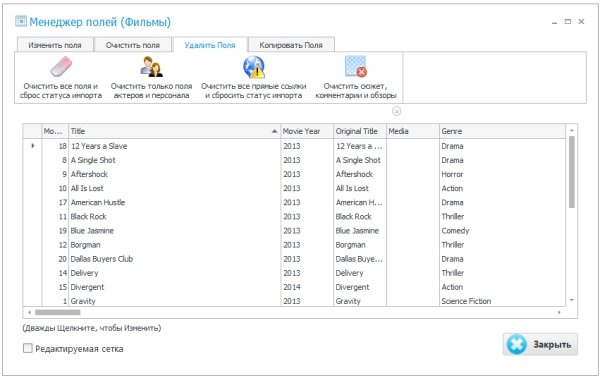Click the globe with warning direct-links icon
This screenshot has height=378, width=600.
pos(254,67)
